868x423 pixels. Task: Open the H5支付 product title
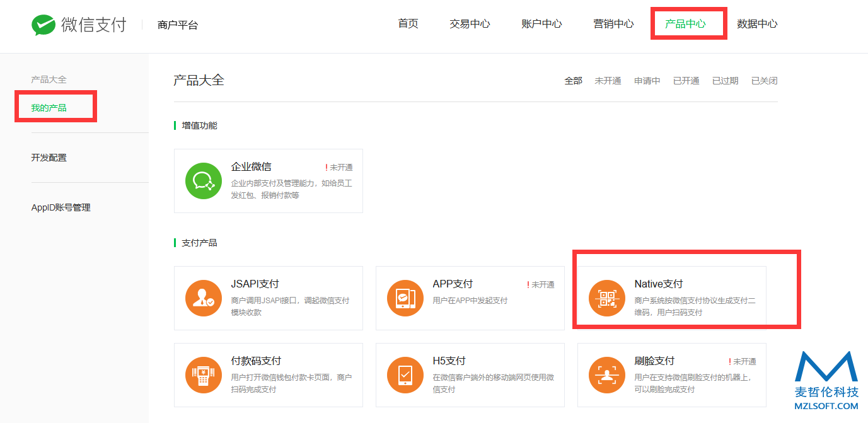(x=449, y=361)
